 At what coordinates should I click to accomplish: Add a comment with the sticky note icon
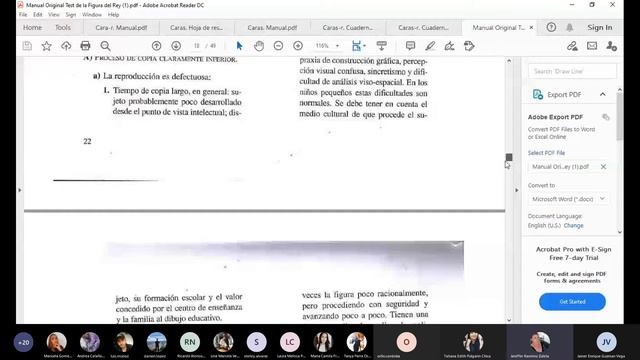click(x=410, y=46)
